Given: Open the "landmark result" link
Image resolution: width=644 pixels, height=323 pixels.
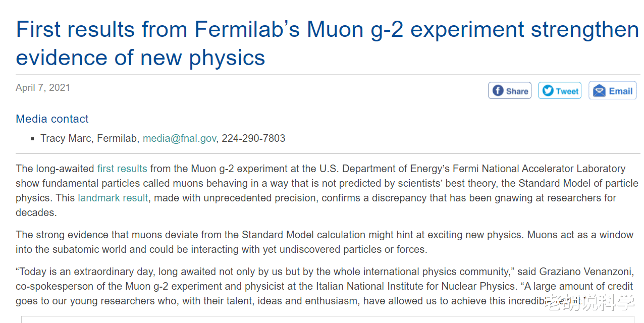Looking at the screenshot, I should [113, 198].
